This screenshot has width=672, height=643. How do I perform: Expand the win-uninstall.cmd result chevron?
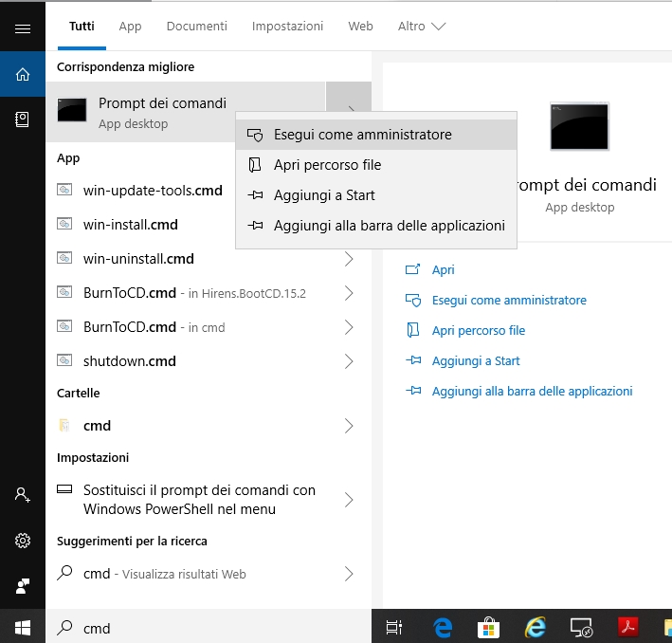pyautogui.click(x=349, y=259)
